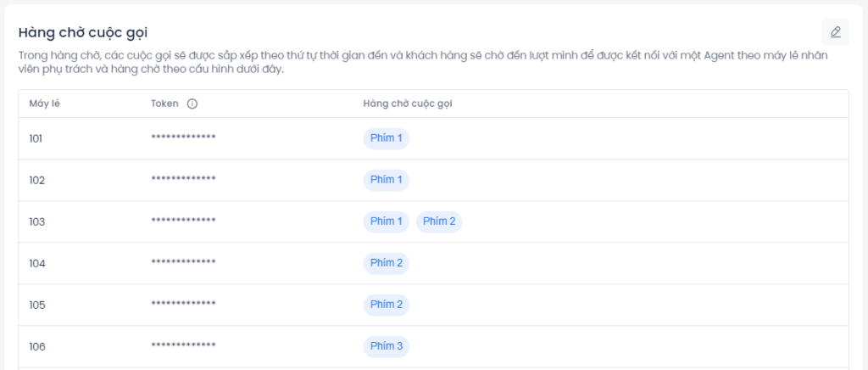Click the Token column header label
868x370 pixels.
(x=164, y=104)
